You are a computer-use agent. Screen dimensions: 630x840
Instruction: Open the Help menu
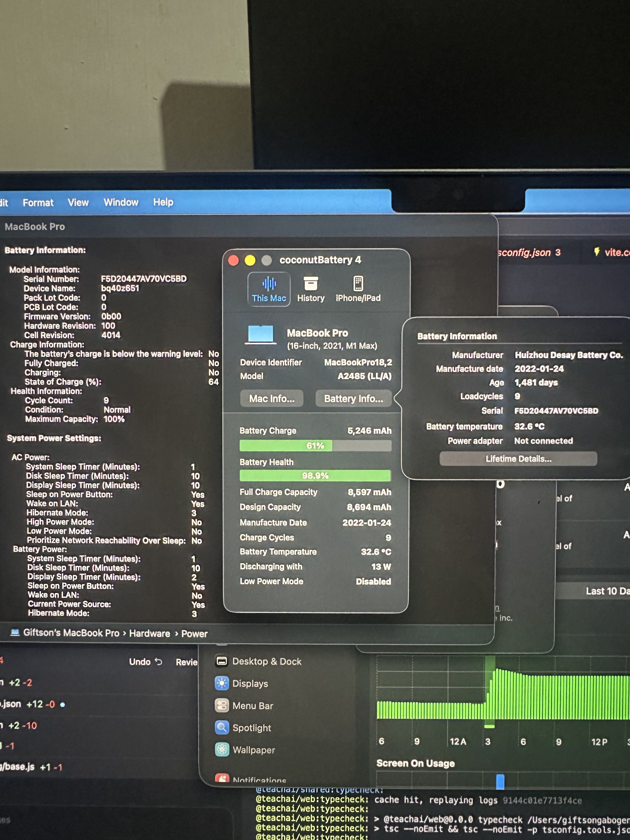[x=163, y=202]
